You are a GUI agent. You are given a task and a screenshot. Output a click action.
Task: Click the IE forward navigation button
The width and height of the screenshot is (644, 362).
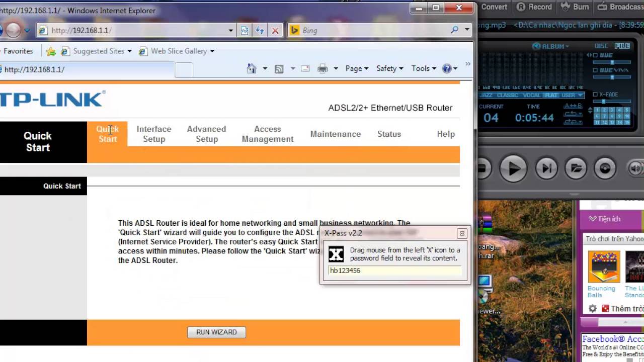[x=14, y=31]
